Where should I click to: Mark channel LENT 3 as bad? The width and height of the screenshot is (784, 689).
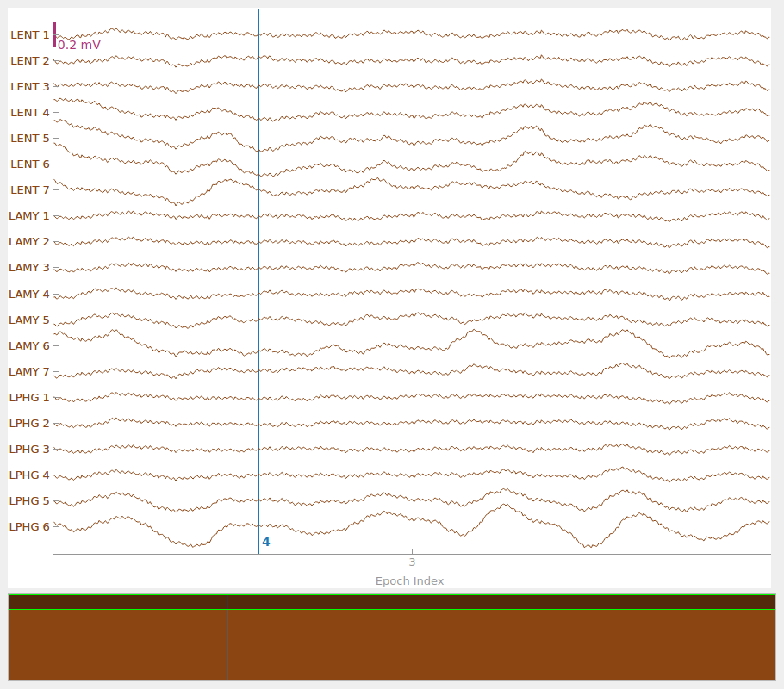coord(29,87)
